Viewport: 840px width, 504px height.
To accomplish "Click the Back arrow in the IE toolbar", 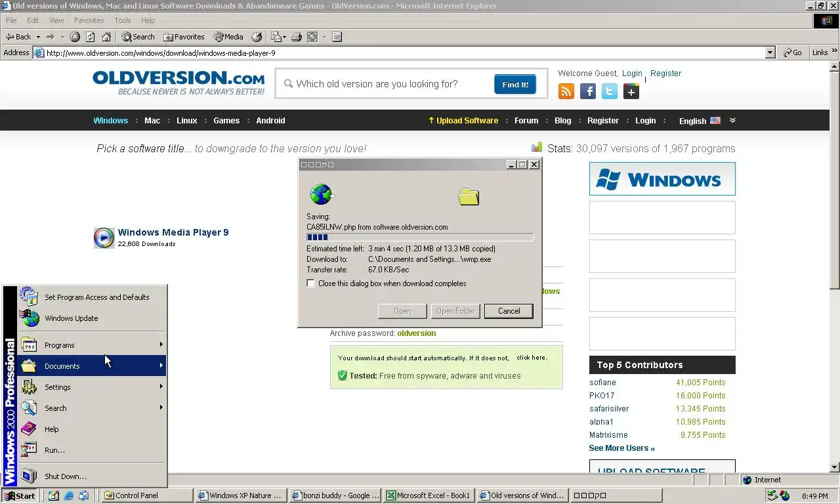I will (x=18, y=37).
